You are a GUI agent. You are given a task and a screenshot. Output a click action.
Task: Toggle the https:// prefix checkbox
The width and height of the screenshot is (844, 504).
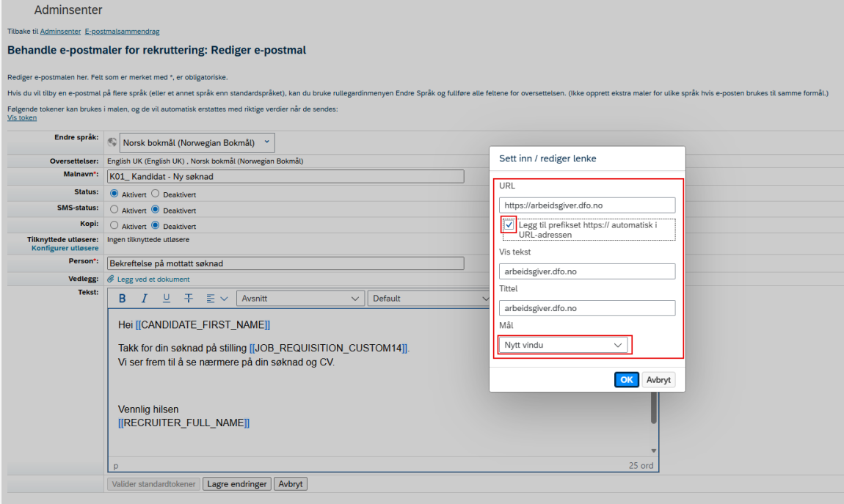[509, 224]
